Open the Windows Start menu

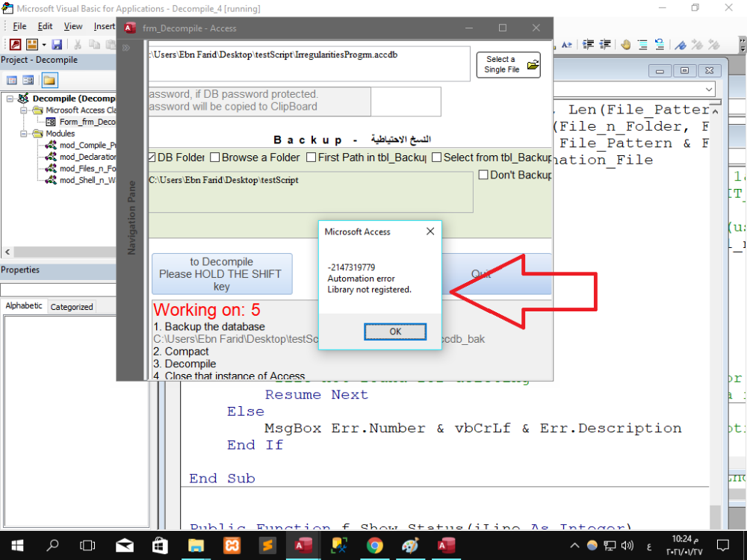(17, 545)
